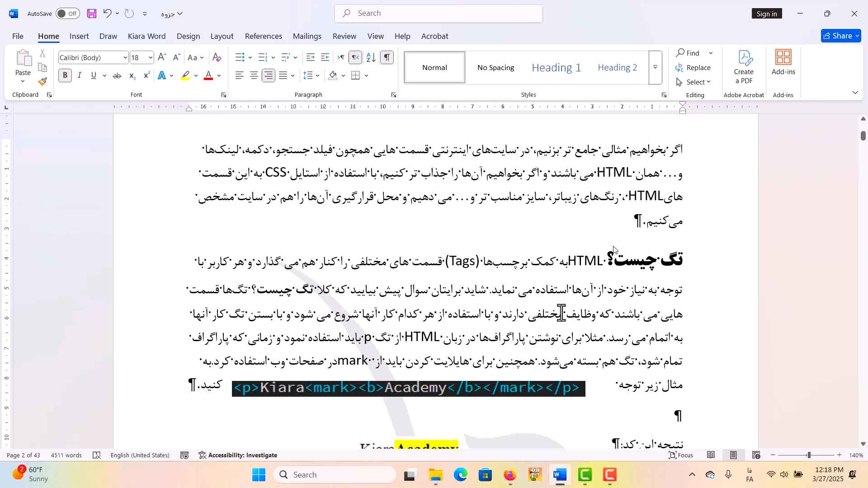Cut the selection with scissors icon
868x488 pixels.
pyautogui.click(x=42, y=53)
